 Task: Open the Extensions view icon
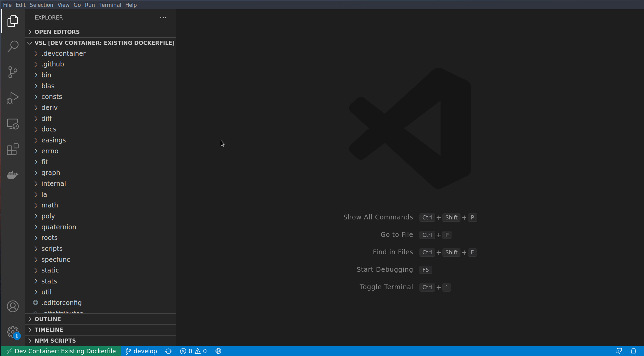coord(13,149)
